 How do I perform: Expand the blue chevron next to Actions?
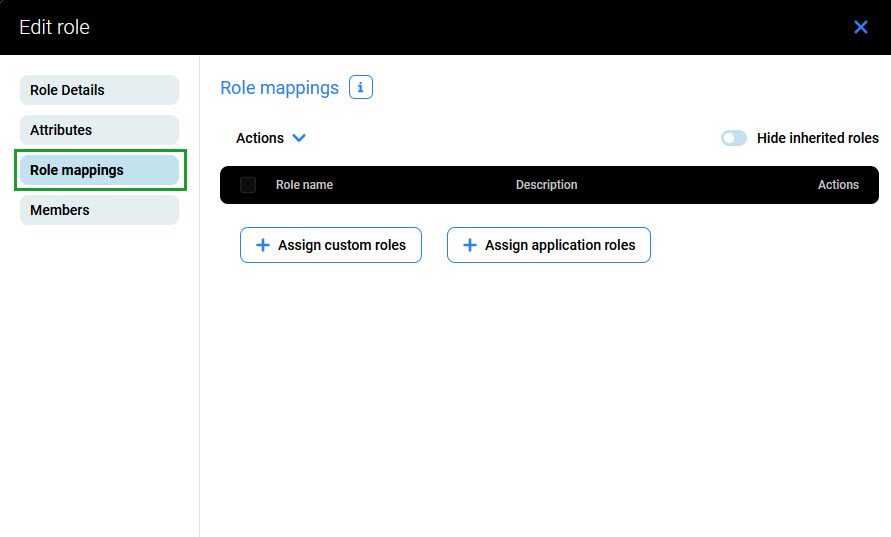click(x=298, y=138)
